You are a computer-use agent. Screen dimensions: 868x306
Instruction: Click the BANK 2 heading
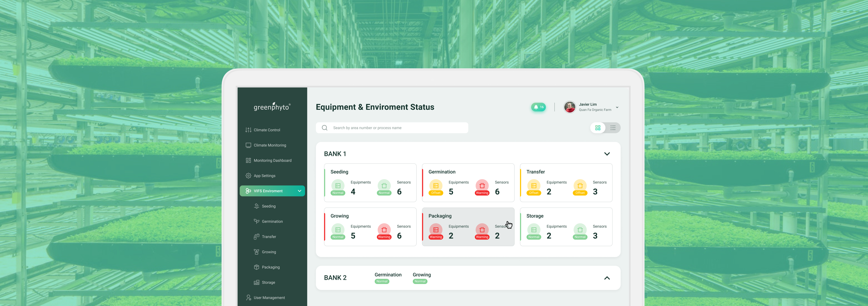tap(335, 278)
